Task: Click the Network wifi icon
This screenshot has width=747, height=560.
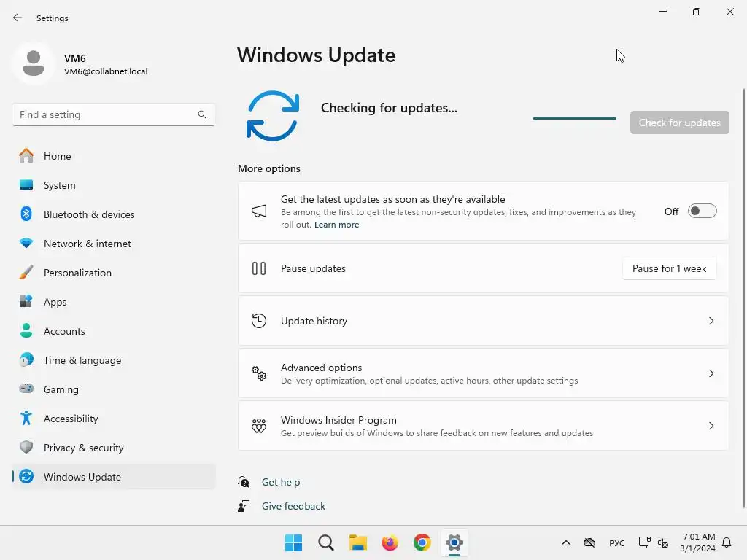Action: point(26,243)
